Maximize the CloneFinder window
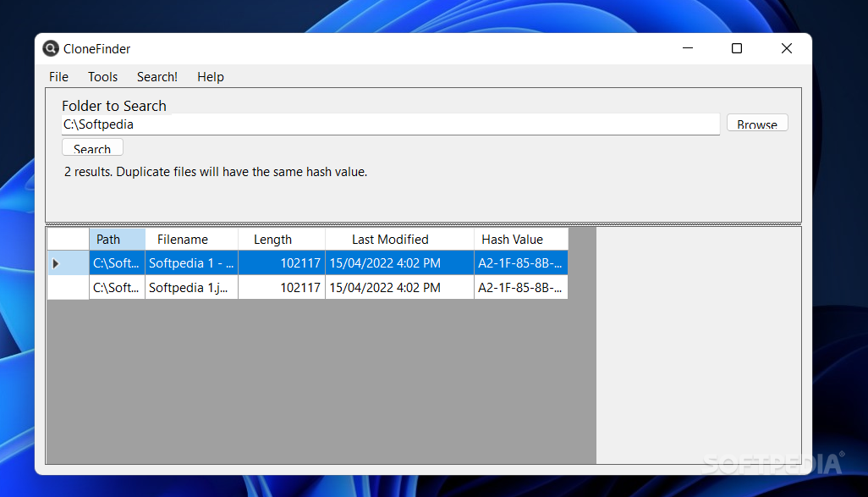 pyautogui.click(x=737, y=48)
